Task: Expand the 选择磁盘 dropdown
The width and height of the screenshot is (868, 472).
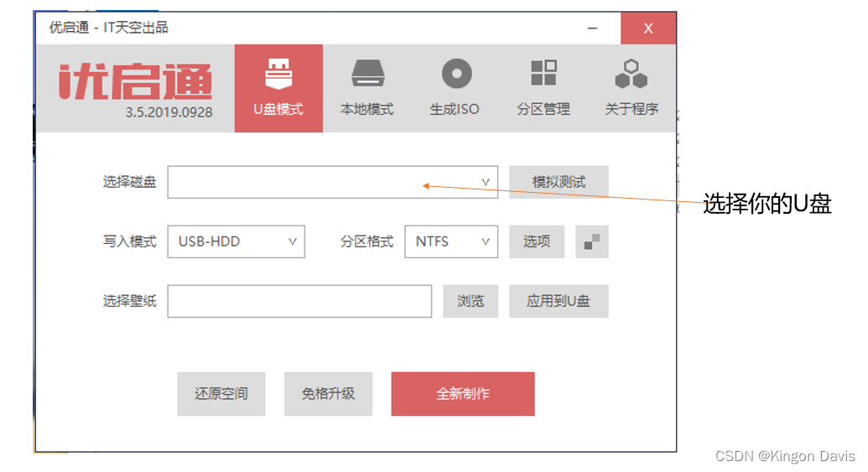Action: [333, 182]
